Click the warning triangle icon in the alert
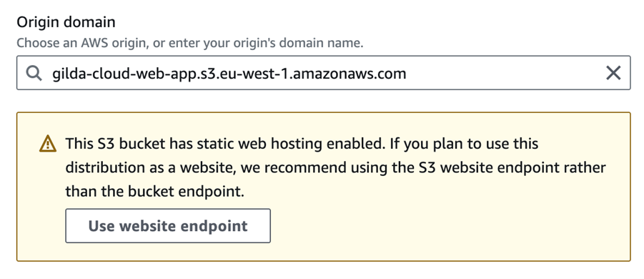Image resolution: width=644 pixels, height=279 pixels. point(48,144)
